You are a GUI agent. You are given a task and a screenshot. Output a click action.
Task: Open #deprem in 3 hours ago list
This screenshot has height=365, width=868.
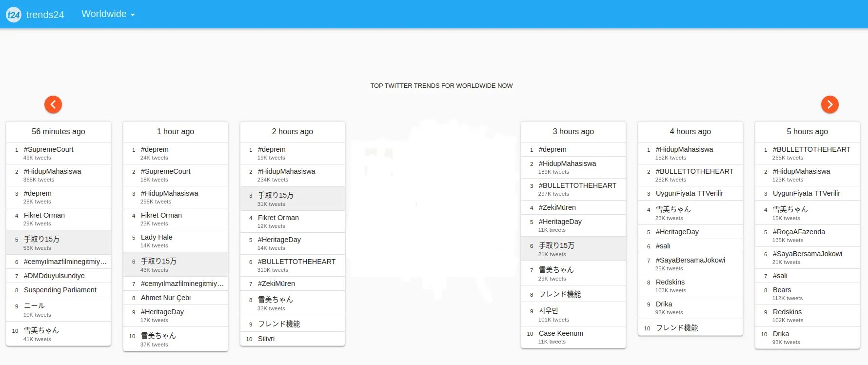[x=552, y=149]
